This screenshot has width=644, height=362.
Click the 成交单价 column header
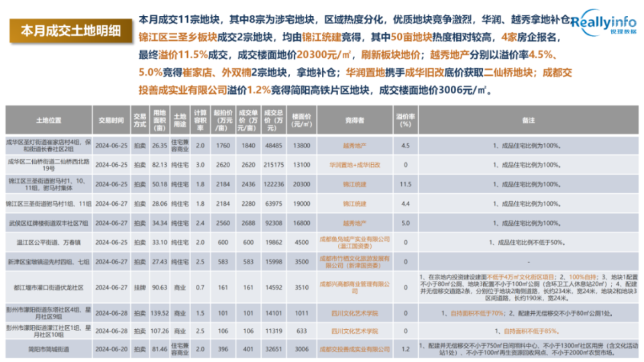248,120
